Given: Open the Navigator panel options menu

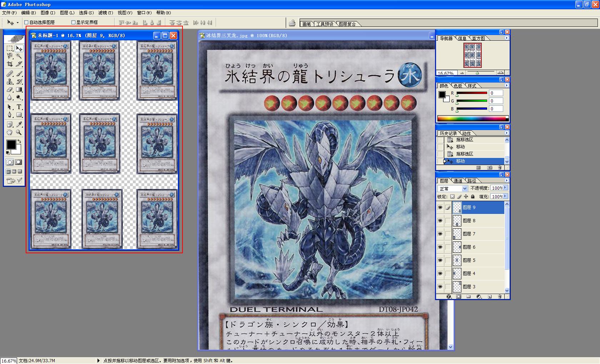Looking at the screenshot, I should pos(506,38).
